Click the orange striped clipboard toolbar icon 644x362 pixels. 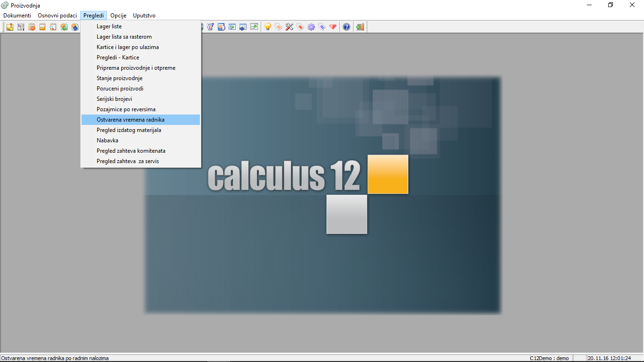(x=42, y=27)
